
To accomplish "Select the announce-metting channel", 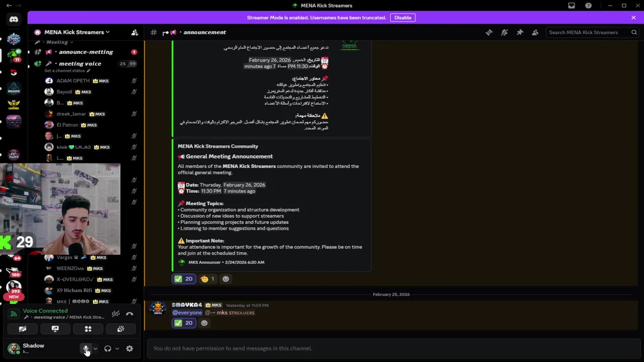I will (86, 52).
